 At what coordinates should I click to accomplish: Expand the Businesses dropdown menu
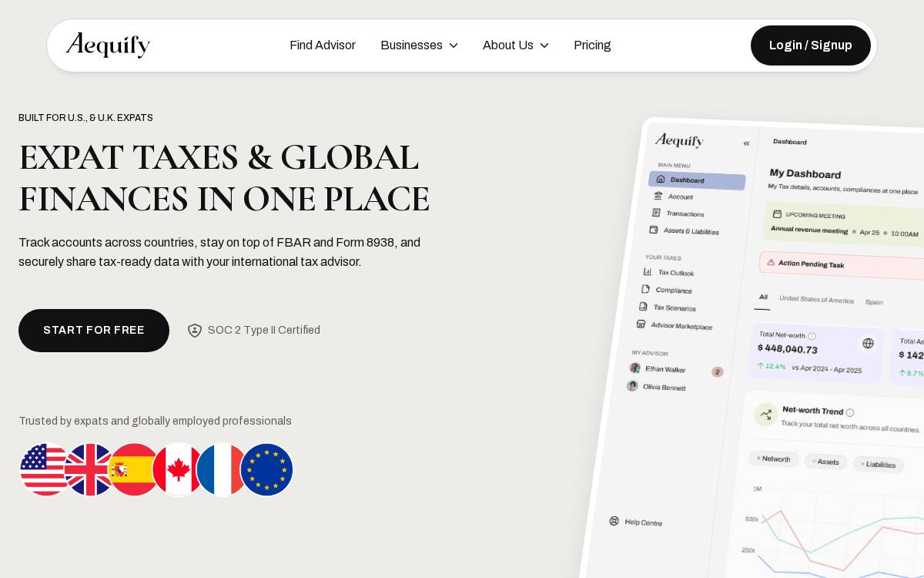point(419,45)
